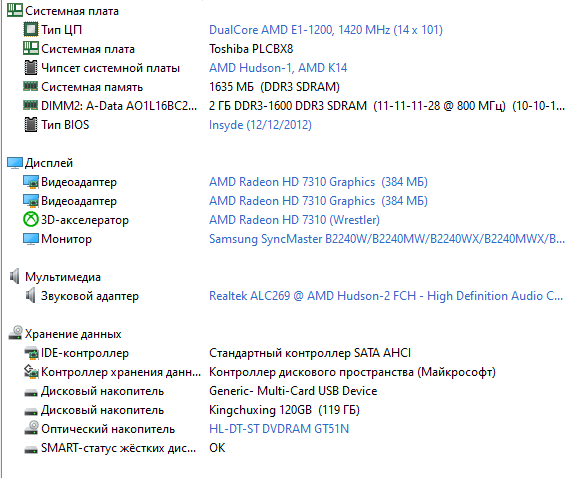Open the Realtek ALC269 audio adapter link

tap(386, 296)
